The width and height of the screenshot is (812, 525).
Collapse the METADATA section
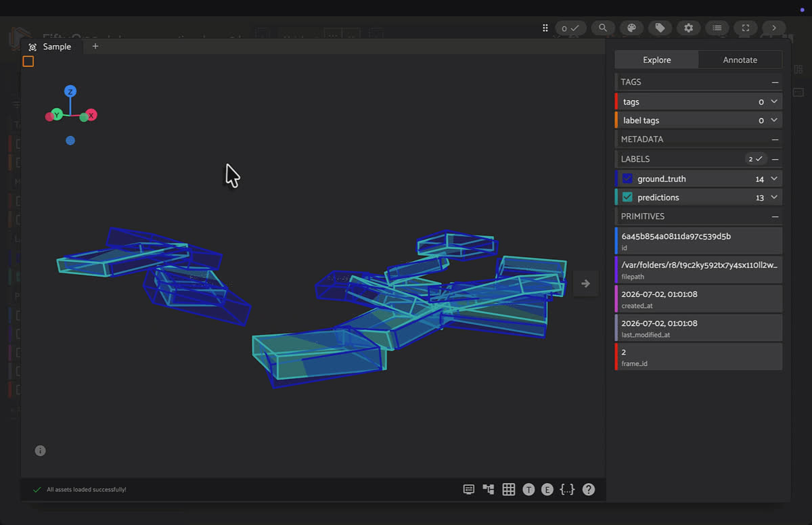click(775, 139)
